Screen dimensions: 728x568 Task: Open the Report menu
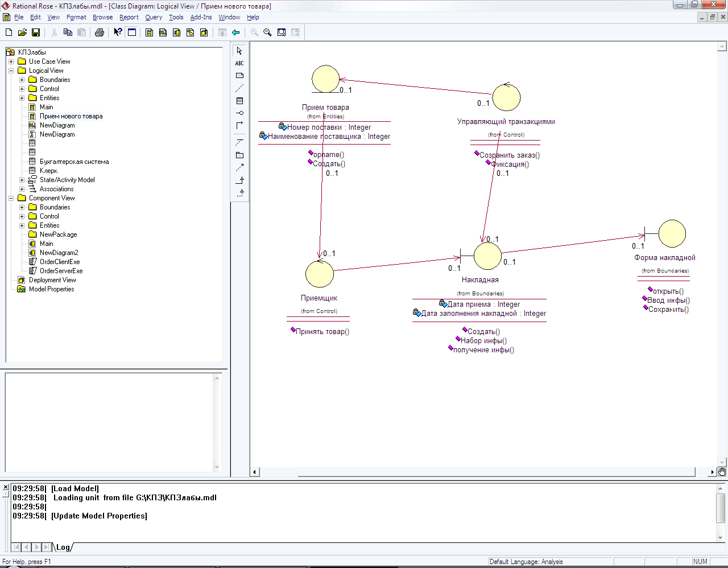129,17
